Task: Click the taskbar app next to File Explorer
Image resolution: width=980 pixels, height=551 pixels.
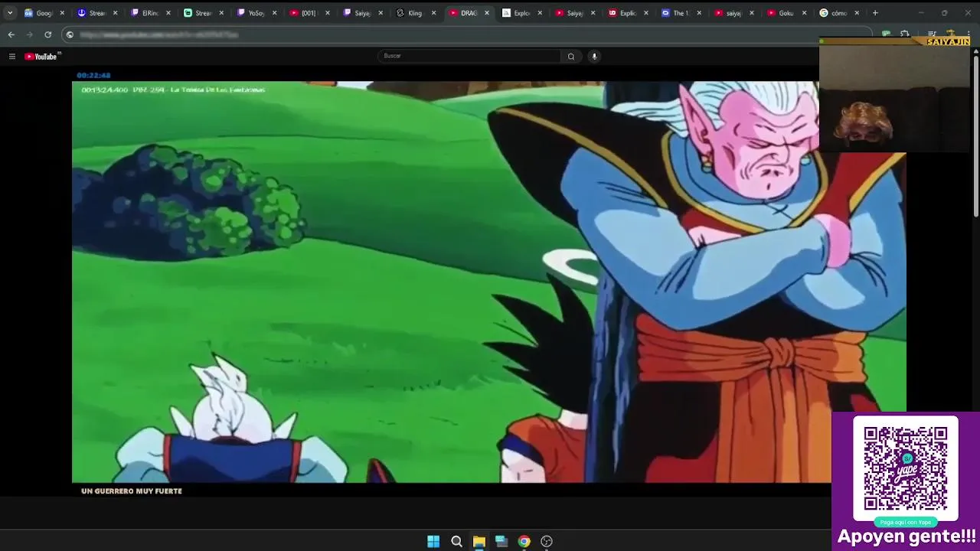Action: [501, 541]
